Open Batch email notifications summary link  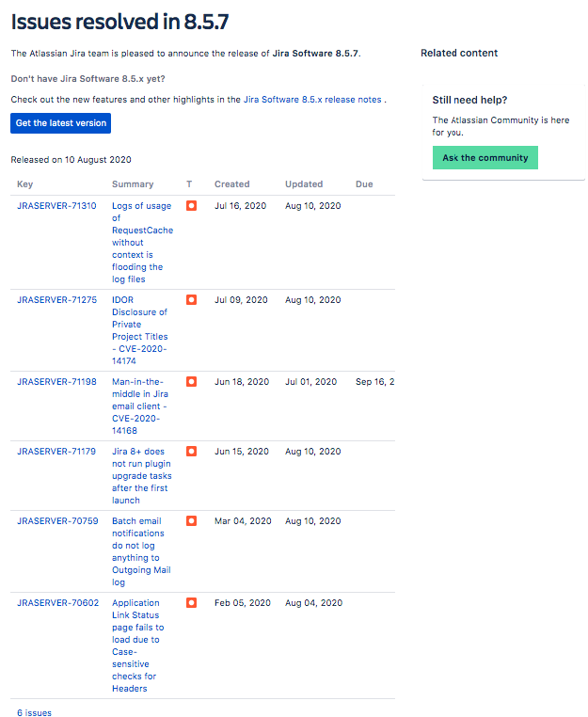click(x=141, y=551)
